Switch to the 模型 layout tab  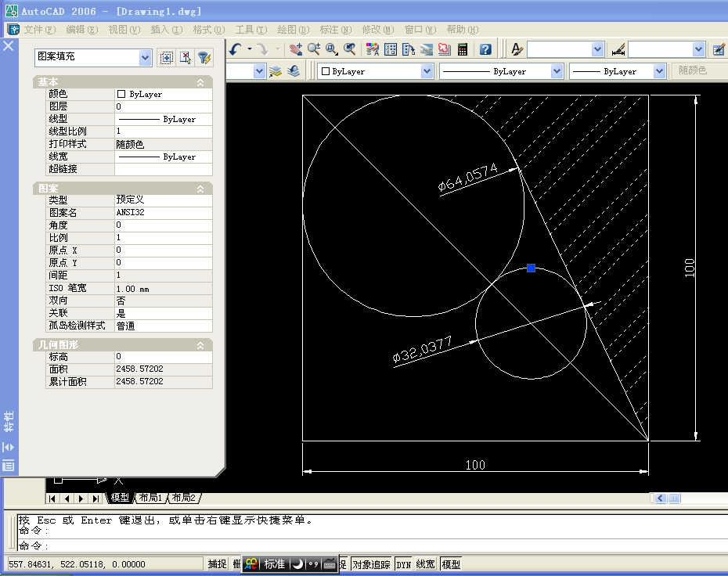pos(120,498)
